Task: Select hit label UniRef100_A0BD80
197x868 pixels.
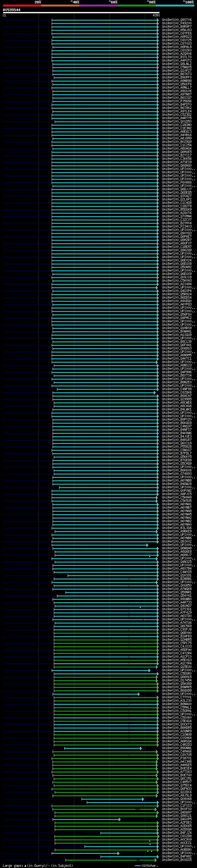Action: point(177,850)
